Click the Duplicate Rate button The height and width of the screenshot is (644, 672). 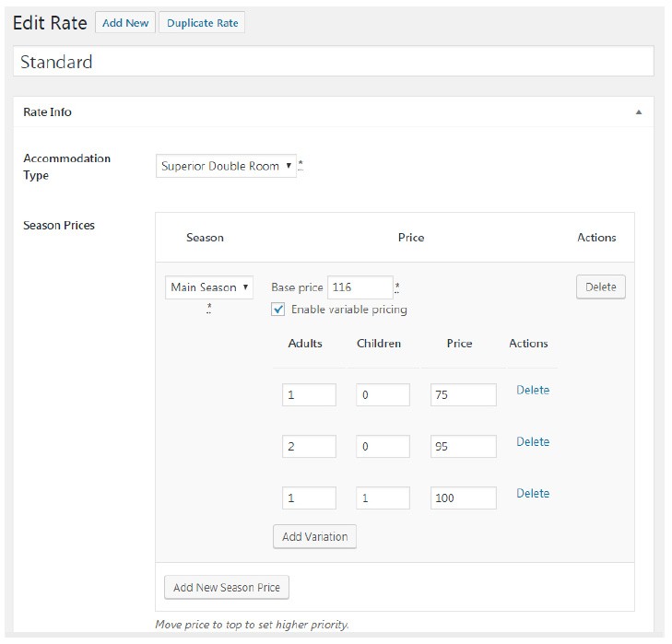tap(202, 23)
